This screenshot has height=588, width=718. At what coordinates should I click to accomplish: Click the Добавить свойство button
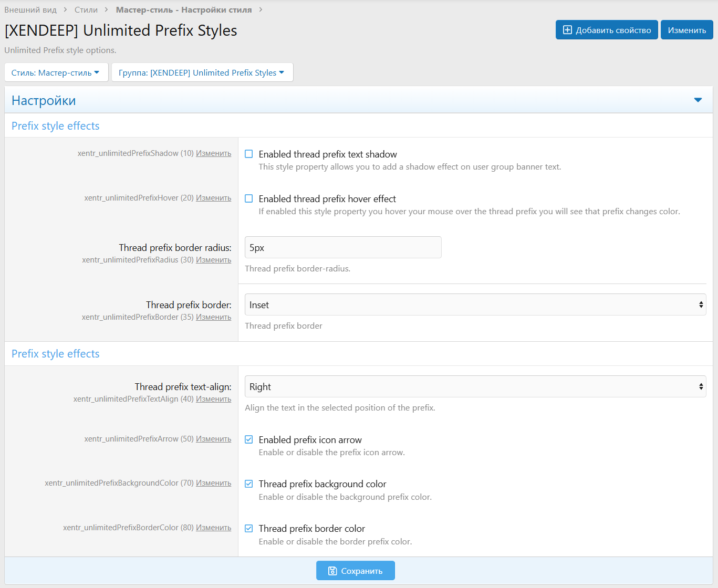(607, 30)
